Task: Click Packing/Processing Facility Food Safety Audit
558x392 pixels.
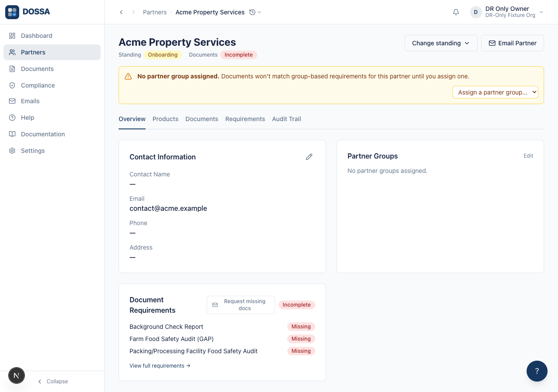Action: (x=194, y=351)
